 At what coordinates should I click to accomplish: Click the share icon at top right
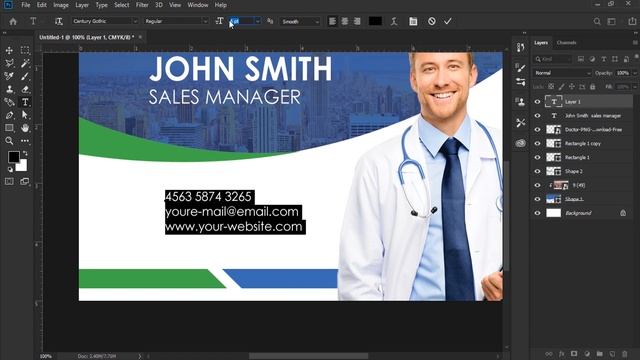pos(632,21)
